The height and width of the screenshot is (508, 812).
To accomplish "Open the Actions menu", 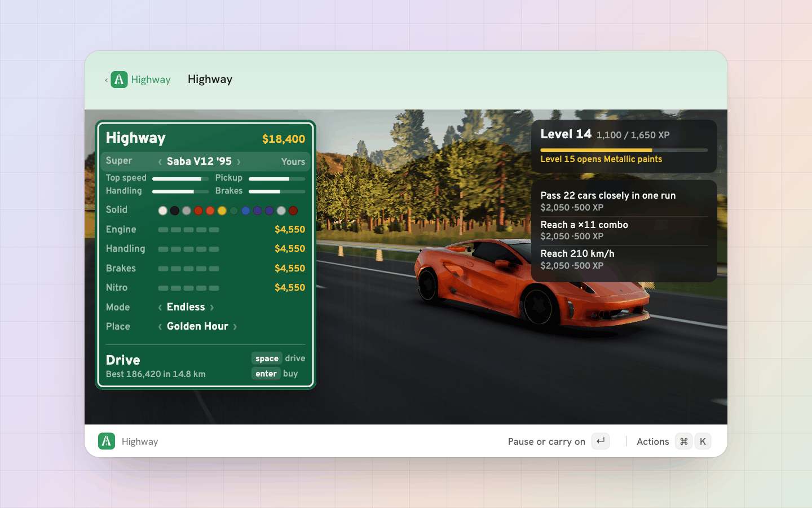I will [653, 441].
